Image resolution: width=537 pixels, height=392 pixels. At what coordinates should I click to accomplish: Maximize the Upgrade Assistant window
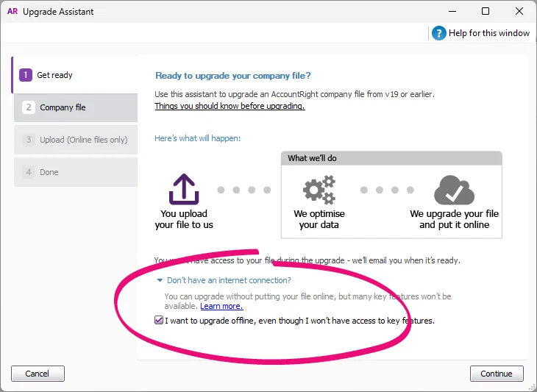coord(486,11)
